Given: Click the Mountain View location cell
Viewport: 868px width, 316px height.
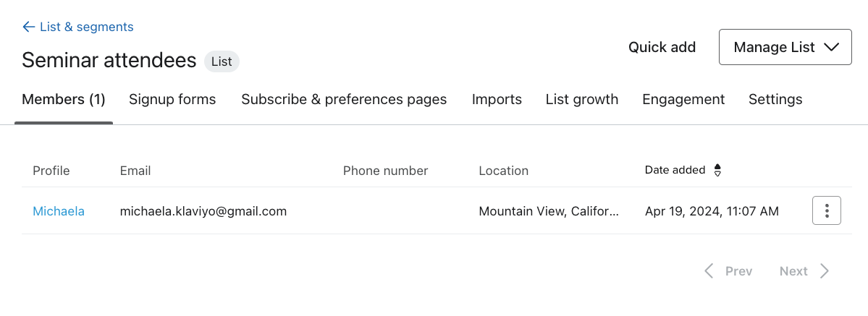Looking at the screenshot, I should pyautogui.click(x=549, y=211).
